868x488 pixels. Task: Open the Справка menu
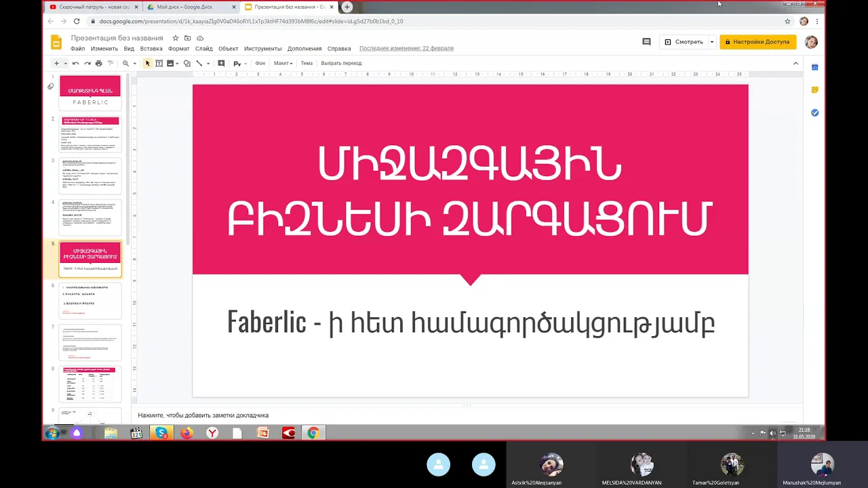pos(339,49)
